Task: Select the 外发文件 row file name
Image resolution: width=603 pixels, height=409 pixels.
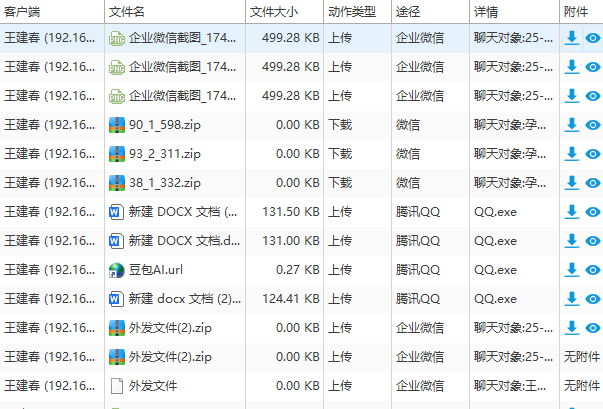Action: tap(153, 386)
